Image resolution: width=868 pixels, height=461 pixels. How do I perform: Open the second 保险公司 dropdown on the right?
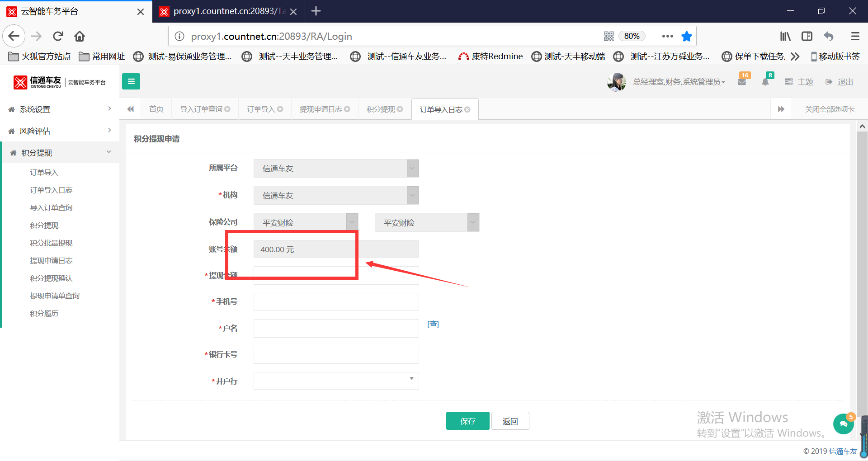tap(427, 222)
